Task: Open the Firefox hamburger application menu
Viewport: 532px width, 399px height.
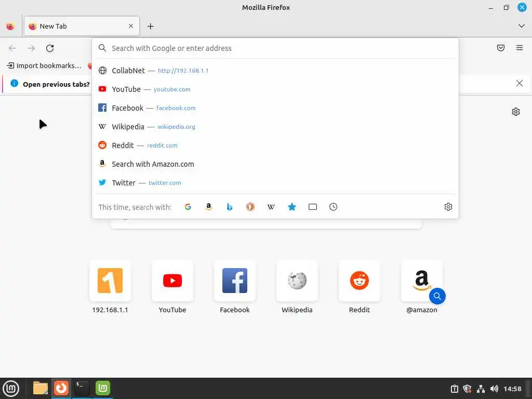Action: pyautogui.click(x=520, y=48)
